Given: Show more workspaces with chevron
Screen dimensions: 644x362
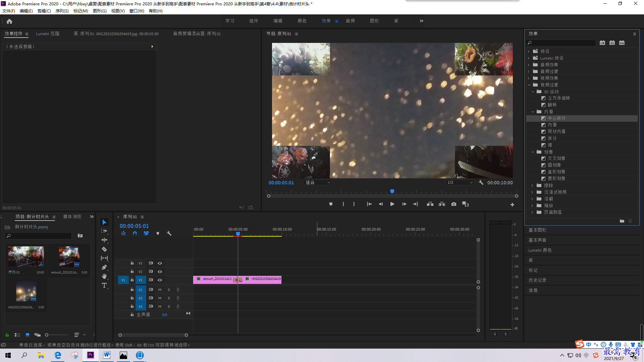Looking at the screenshot, I should pyautogui.click(x=422, y=21).
